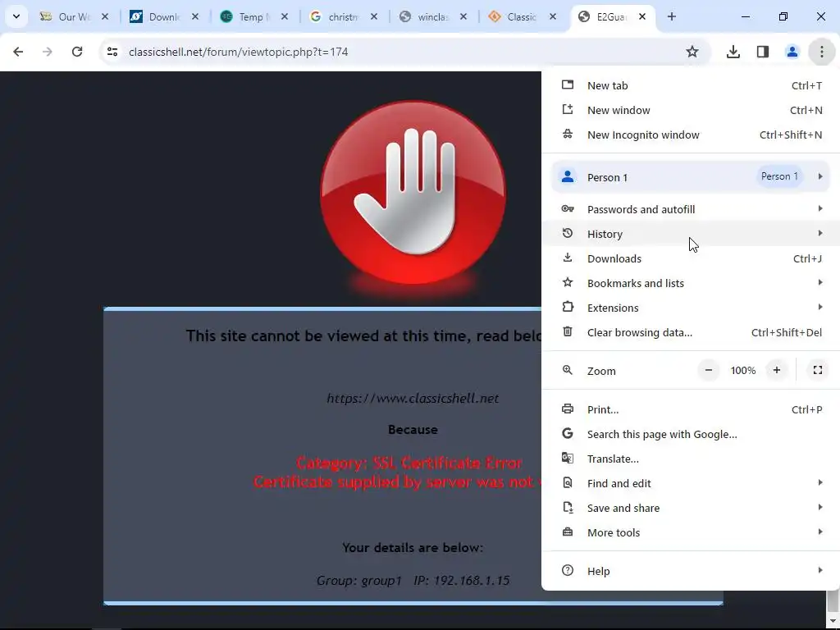Select Translate... from the menu
Viewport: 840px width, 630px height.
[x=691, y=459]
